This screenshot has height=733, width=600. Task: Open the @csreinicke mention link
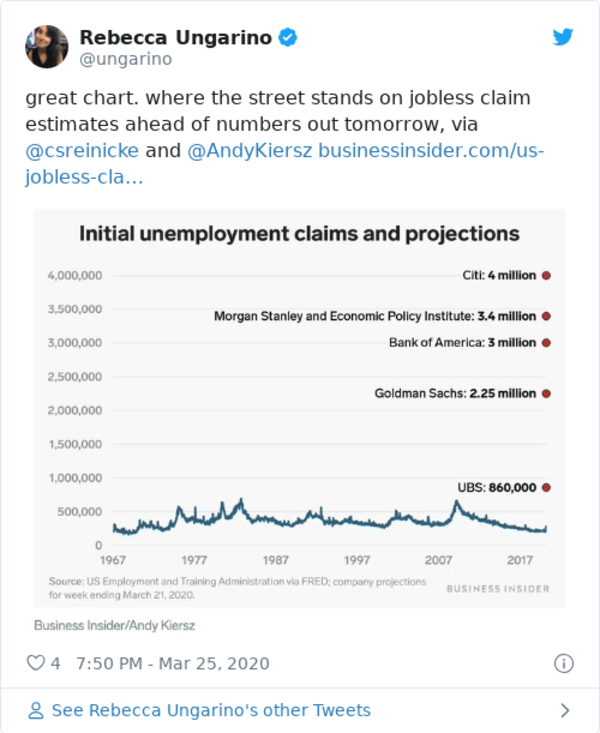click(82, 151)
